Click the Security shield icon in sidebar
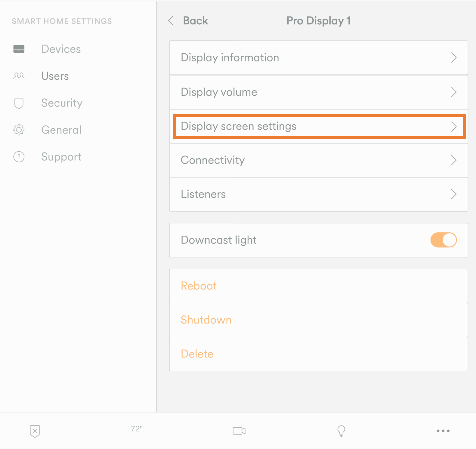This screenshot has height=449, width=476. [19, 103]
